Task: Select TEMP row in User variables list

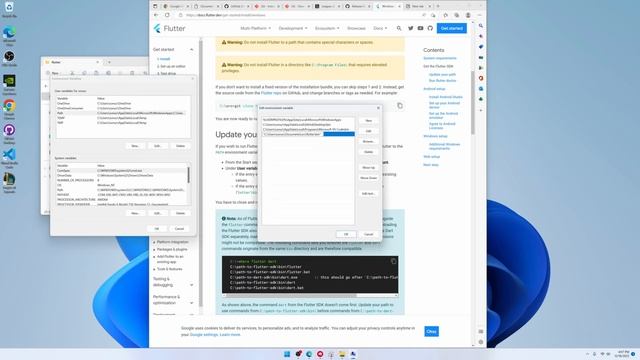Action: 121,118
